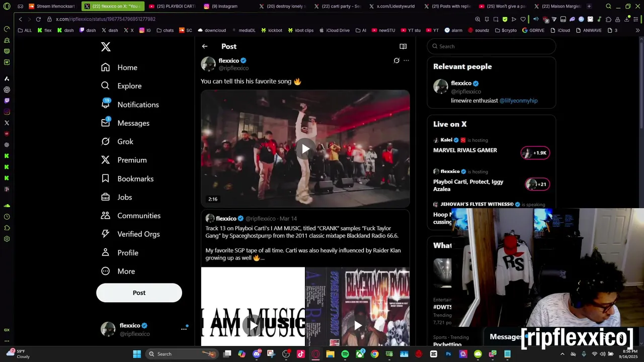644x362 pixels.
Task: Open the Playboi Carti, Protect, Iggy Azalea space
Action: [468, 186]
